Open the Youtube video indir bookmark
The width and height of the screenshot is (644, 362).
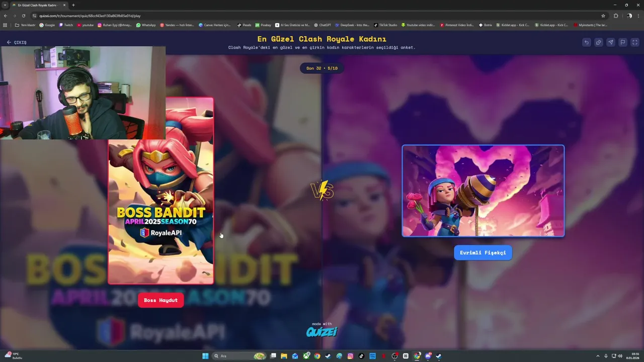click(x=418, y=25)
